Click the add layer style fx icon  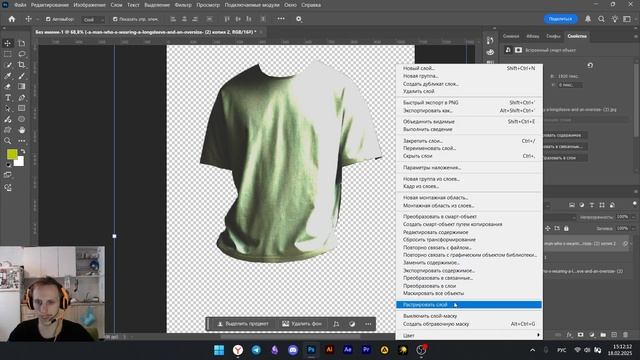click(x=569, y=335)
